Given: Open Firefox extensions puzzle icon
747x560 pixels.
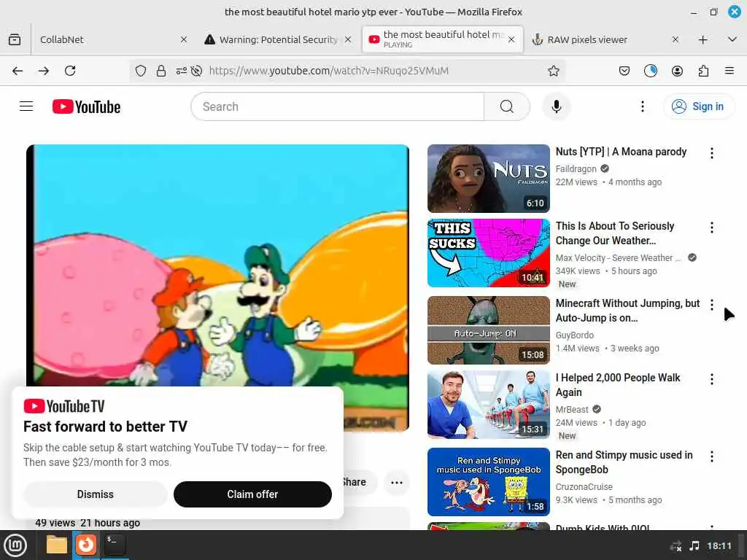Looking at the screenshot, I should point(703,71).
